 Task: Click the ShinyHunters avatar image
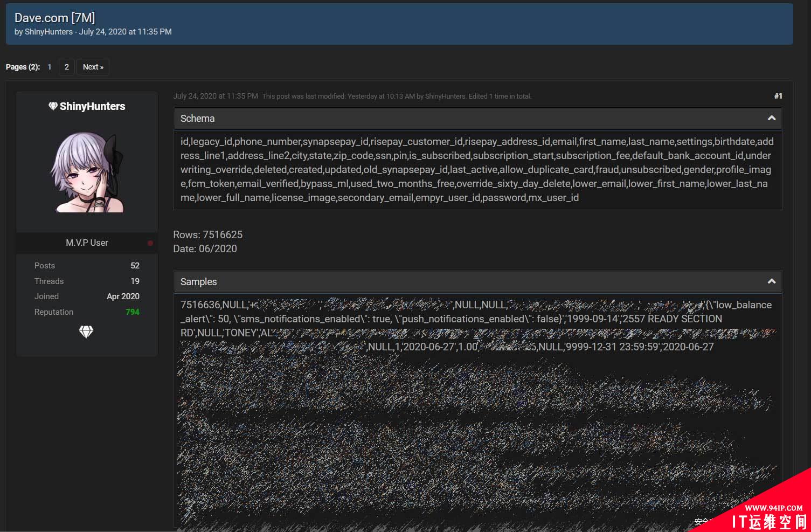(x=87, y=172)
